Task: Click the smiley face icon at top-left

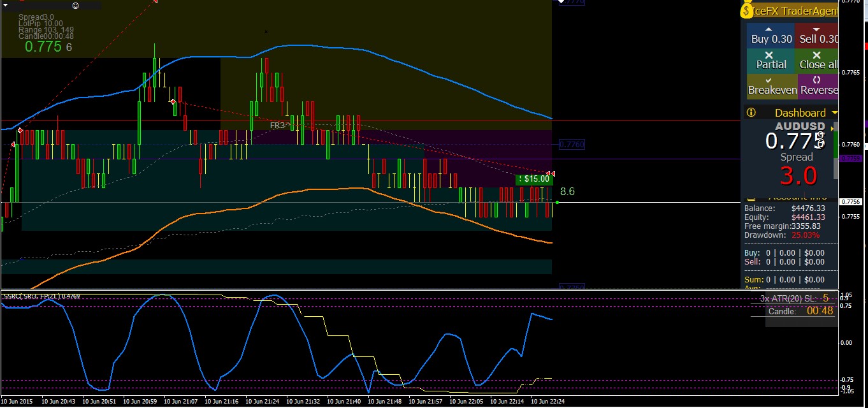Action: pos(76,6)
